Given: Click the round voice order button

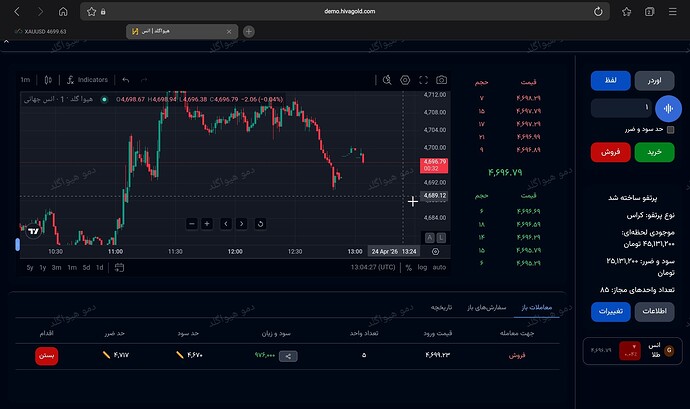Looking at the screenshot, I should click(x=668, y=108).
